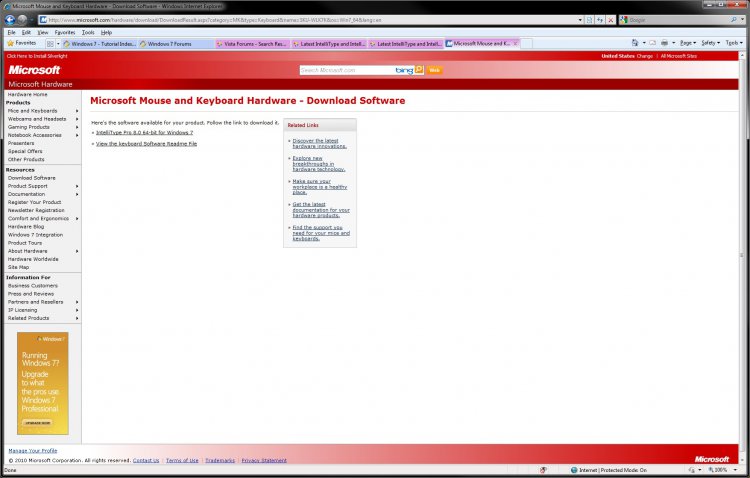Click the Bing search magnifier button
The height and width of the screenshot is (478, 750).
419,70
